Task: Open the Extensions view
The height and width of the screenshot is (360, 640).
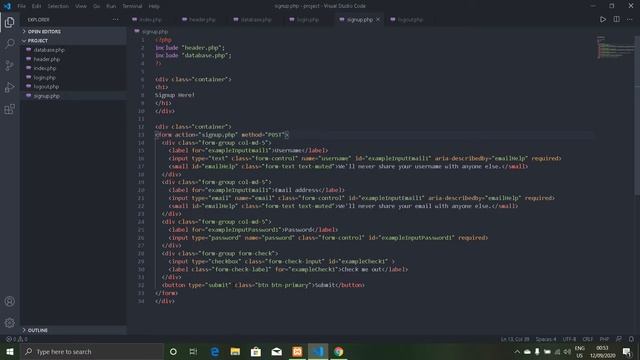Action: (x=9, y=109)
